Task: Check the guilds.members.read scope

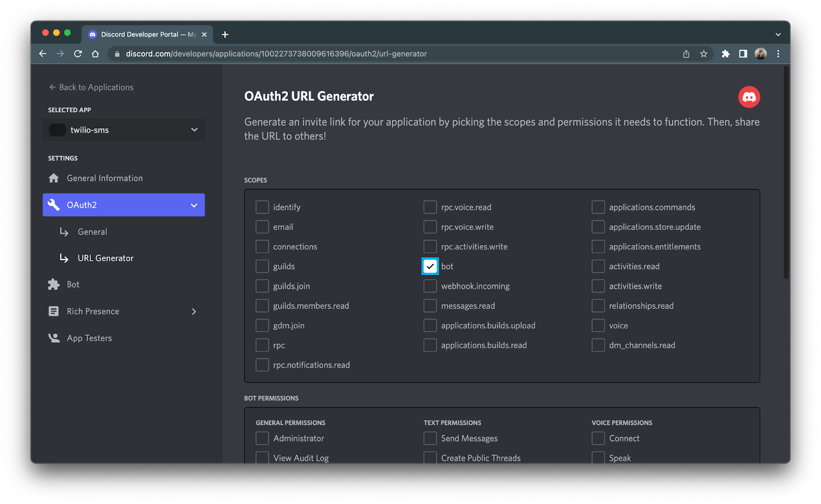Action: (x=262, y=306)
